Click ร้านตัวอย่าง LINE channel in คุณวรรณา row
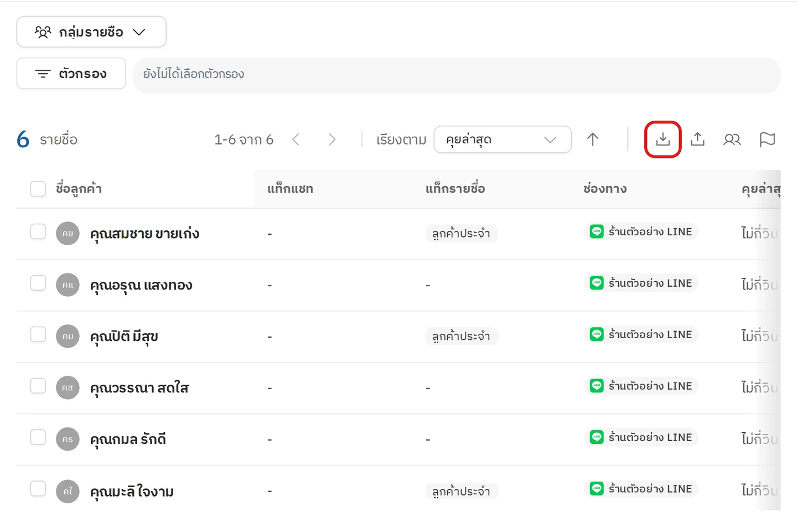 (x=641, y=386)
